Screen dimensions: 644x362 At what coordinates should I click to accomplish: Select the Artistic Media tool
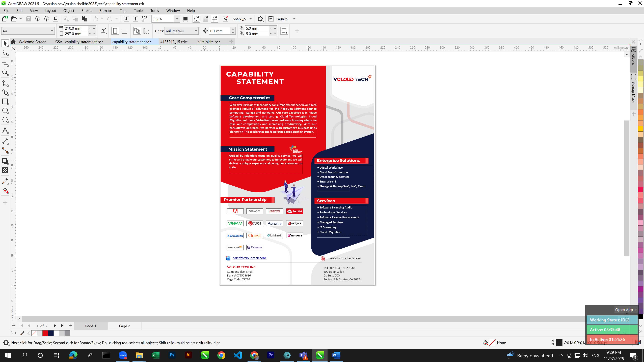click(5, 92)
